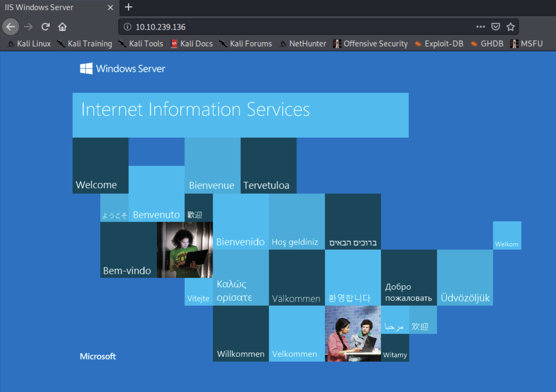Open Exploit-DB bookmark
This screenshot has width=556, height=392.
(439, 43)
